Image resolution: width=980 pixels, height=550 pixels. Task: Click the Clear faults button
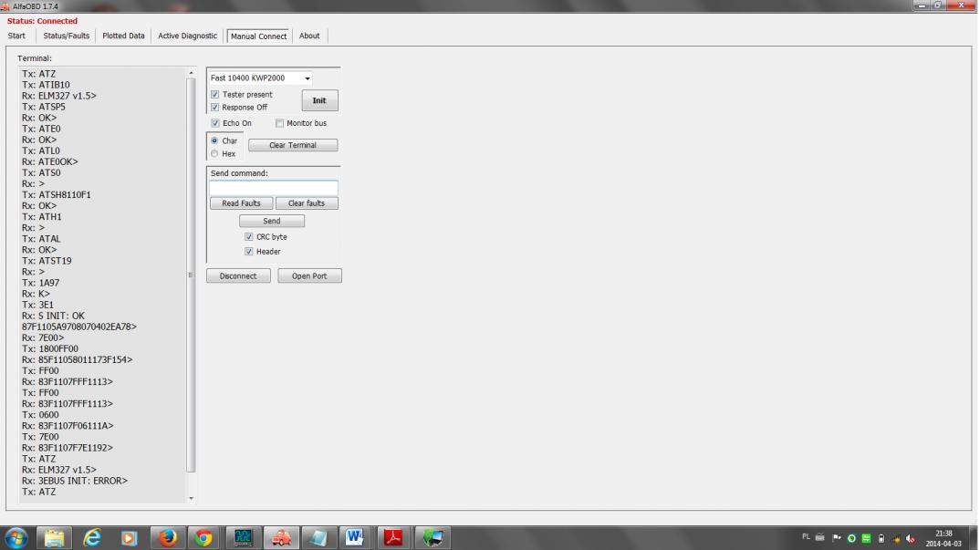click(x=307, y=203)
